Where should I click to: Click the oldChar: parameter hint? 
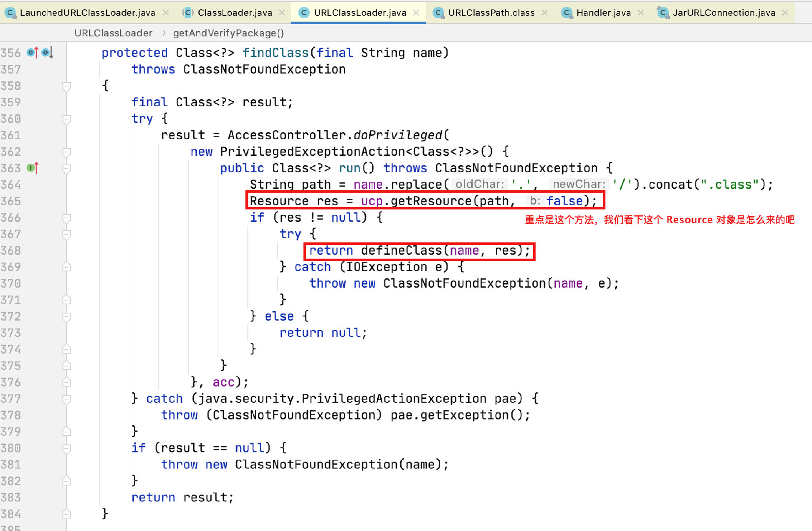pos(480,184)
